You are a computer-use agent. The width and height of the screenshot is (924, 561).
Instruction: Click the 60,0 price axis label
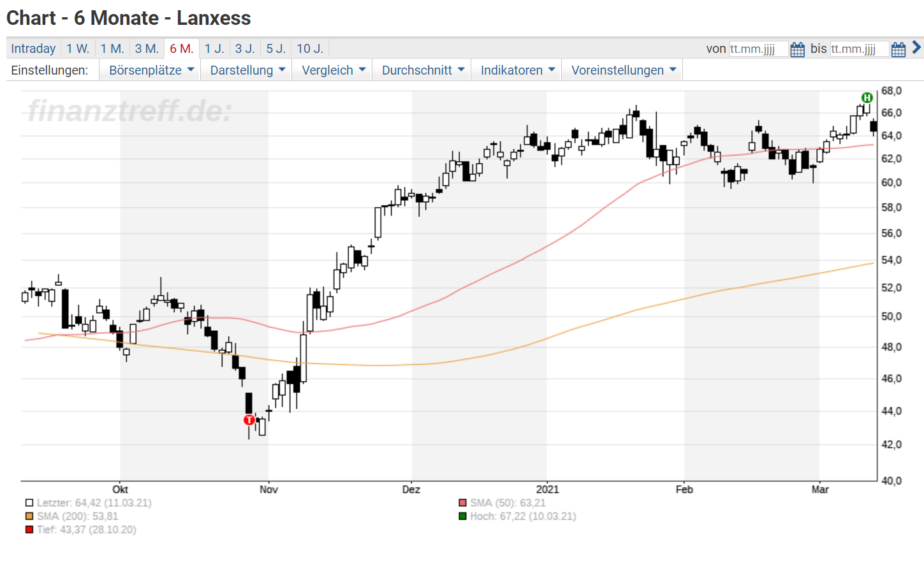pos(891,182)
